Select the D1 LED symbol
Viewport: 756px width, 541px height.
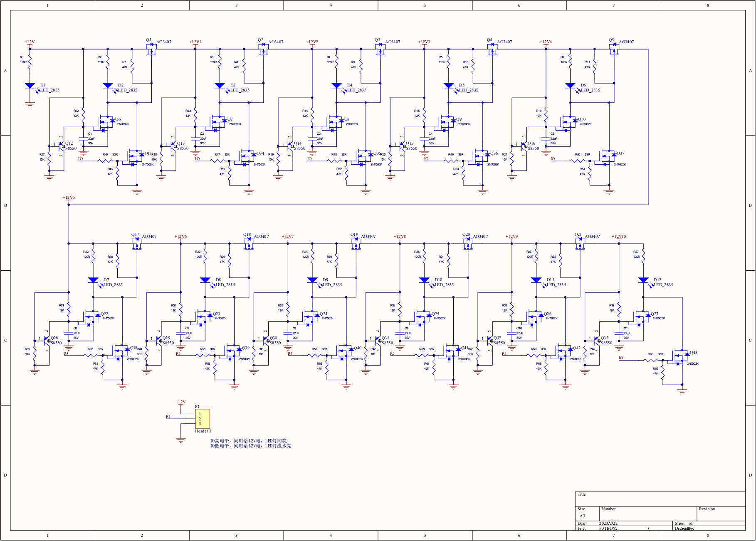(30, 86)
